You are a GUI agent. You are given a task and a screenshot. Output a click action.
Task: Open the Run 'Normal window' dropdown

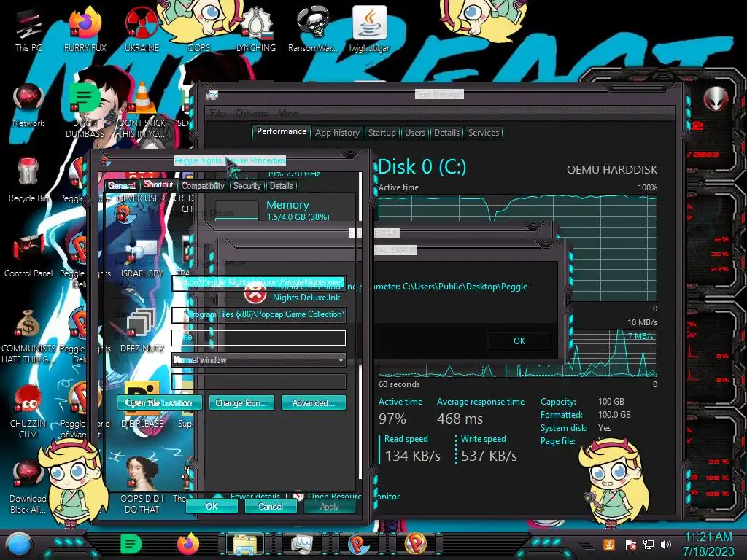click(259, 360)
